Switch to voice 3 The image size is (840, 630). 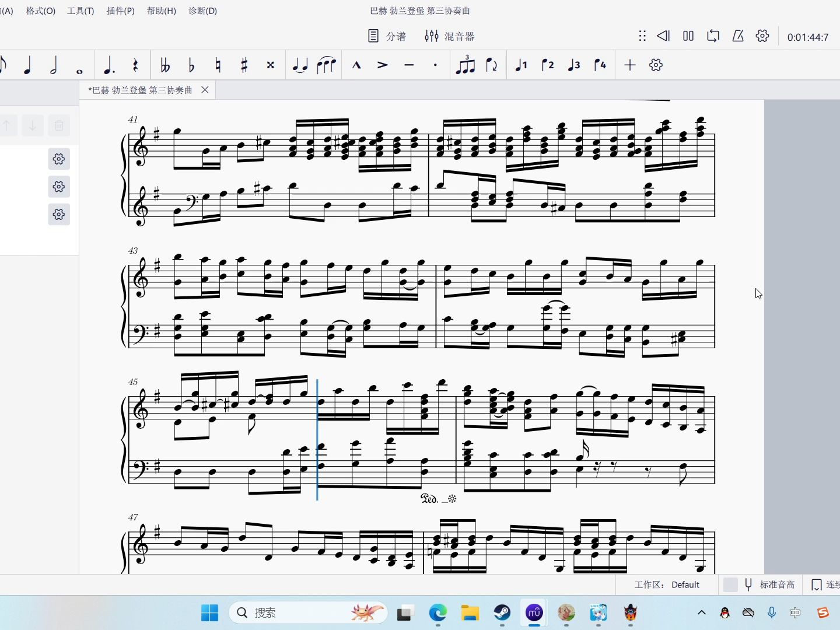574,65
